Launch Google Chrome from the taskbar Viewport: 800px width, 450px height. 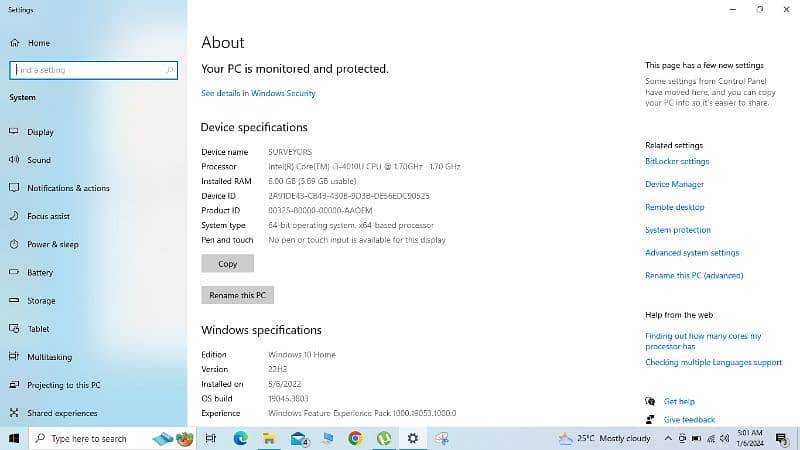[355, 438]
